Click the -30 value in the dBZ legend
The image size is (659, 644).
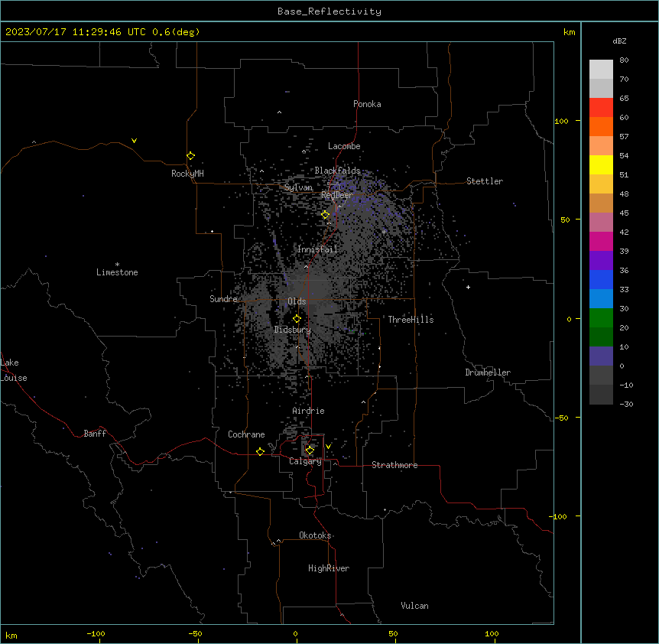tap(626, 404)
